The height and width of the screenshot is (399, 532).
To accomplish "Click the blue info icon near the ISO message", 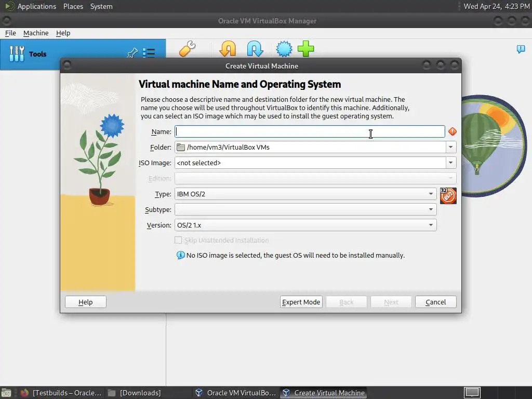I will click(180, 255).
